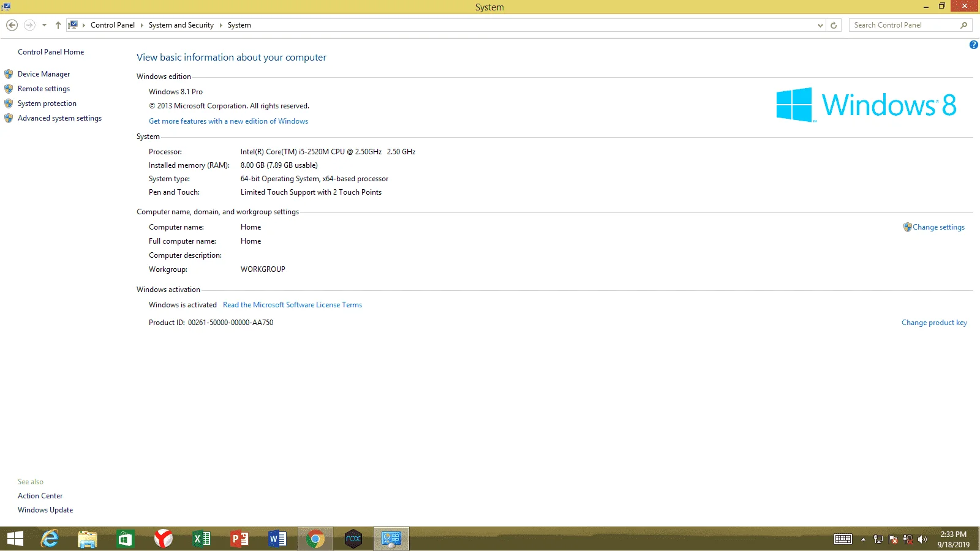
Task: Go back using the Back arrow
Action: (12, 25)
